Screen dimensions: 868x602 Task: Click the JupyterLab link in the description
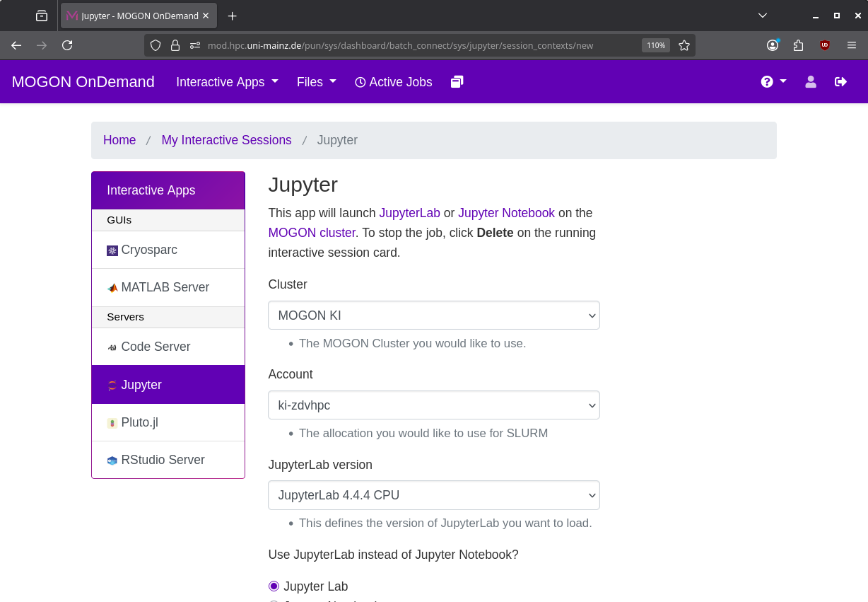(409, 213)
